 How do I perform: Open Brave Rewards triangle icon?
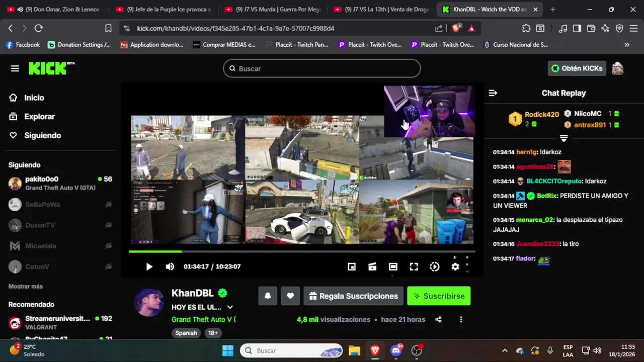(x=471, y=29)
